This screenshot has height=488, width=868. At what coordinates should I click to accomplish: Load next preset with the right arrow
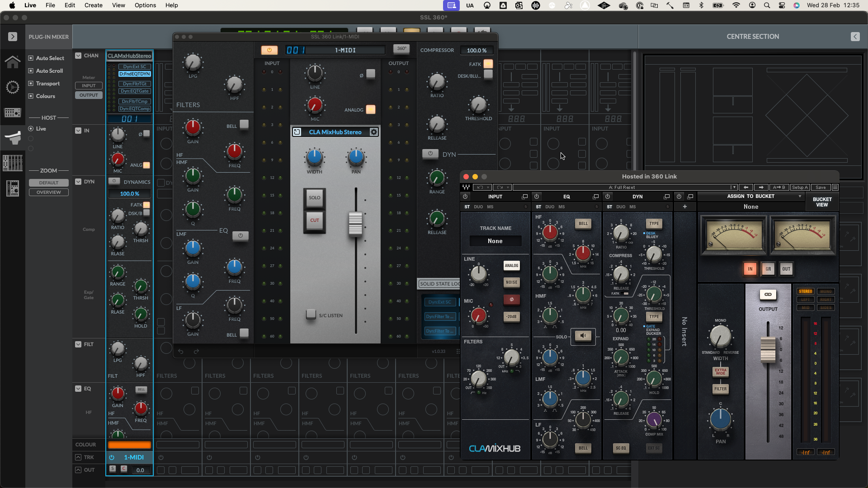[x=761, y=187]
